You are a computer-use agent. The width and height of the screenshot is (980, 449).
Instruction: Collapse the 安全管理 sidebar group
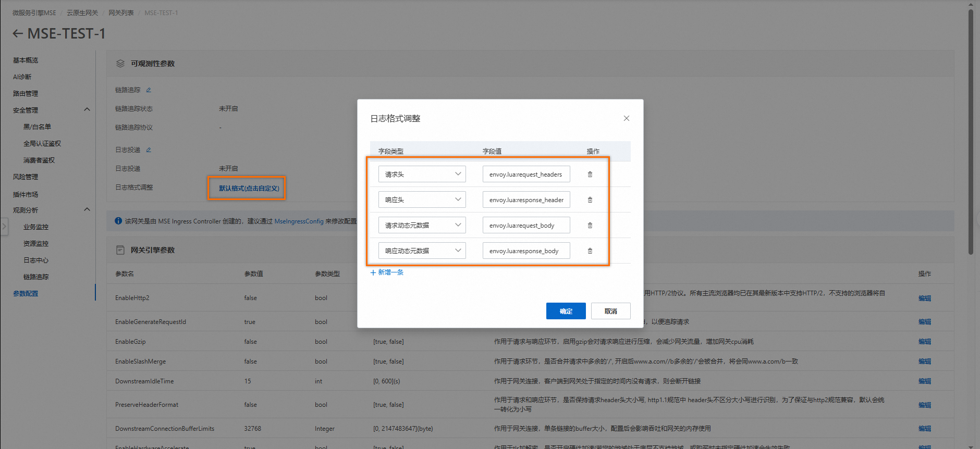[87, 109]
